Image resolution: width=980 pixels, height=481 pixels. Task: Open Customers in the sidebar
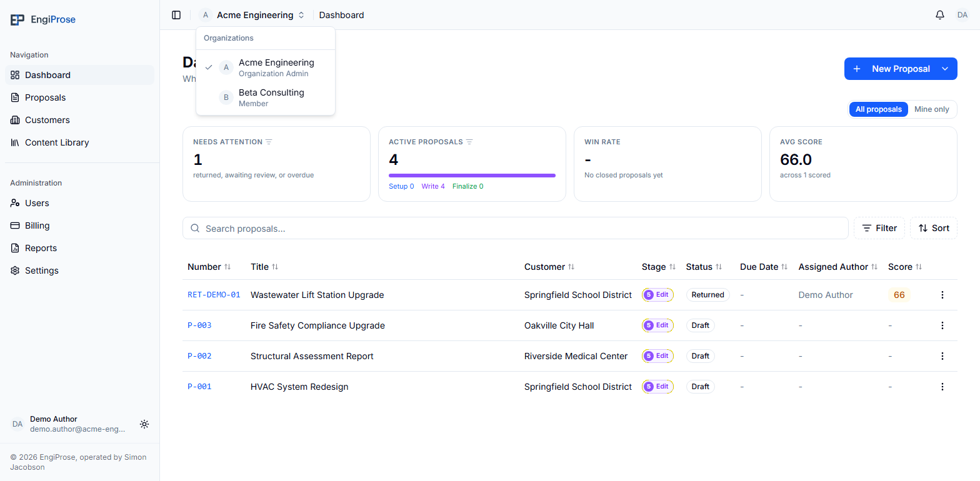click(79, 120)
